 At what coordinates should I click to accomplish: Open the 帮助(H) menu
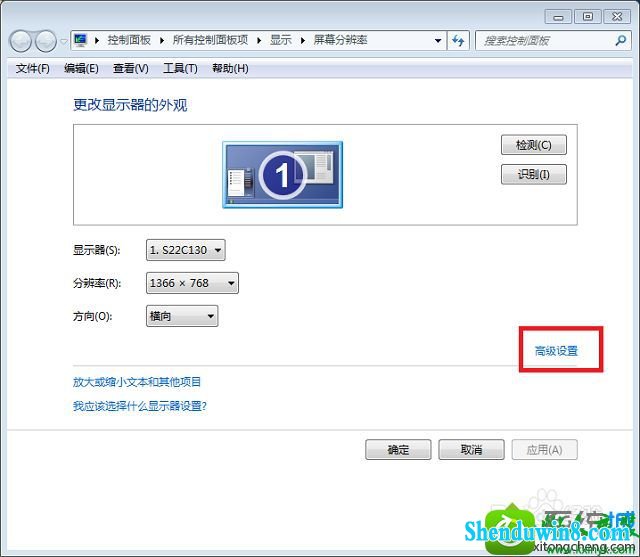coord(230,68)
